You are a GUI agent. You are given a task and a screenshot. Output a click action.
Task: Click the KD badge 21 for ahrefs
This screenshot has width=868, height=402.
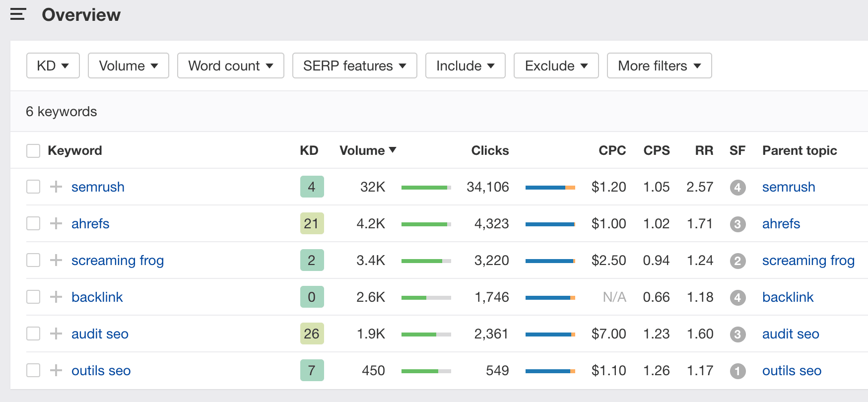point(312,223)
